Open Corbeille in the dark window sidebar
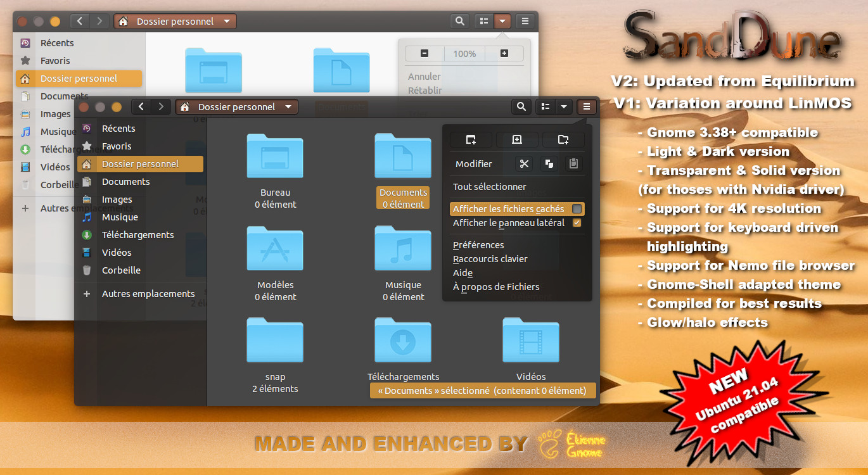Viewport: 868px width, 475px height. (140, 270)
